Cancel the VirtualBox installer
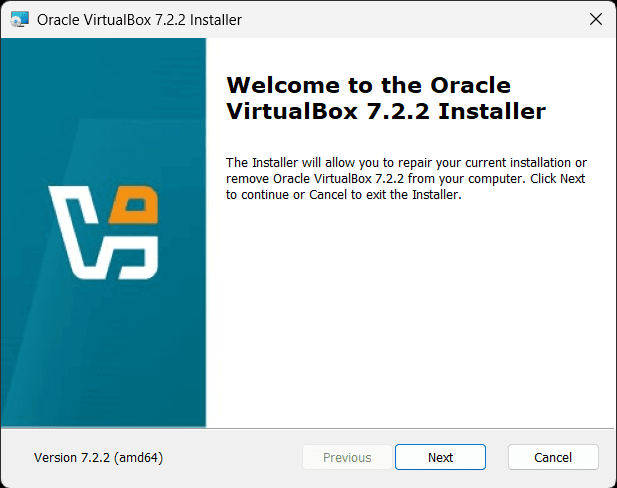The width and height of the screenshot is (617, 488). click(x=553, y=457)
